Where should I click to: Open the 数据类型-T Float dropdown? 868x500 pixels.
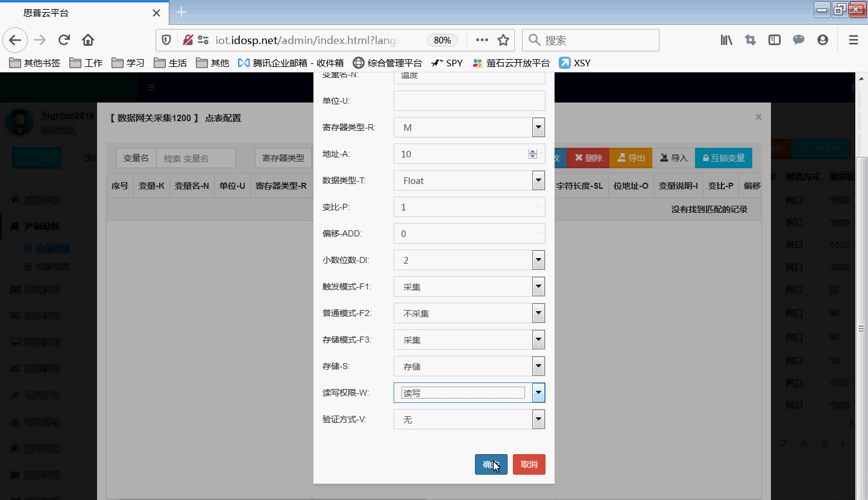[538, 180]
